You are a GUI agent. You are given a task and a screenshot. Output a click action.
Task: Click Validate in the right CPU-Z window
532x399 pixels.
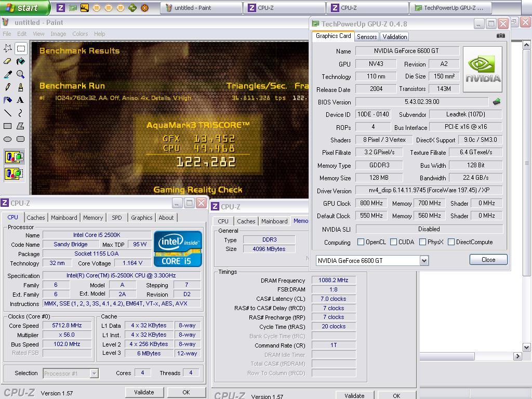point(354,395)
